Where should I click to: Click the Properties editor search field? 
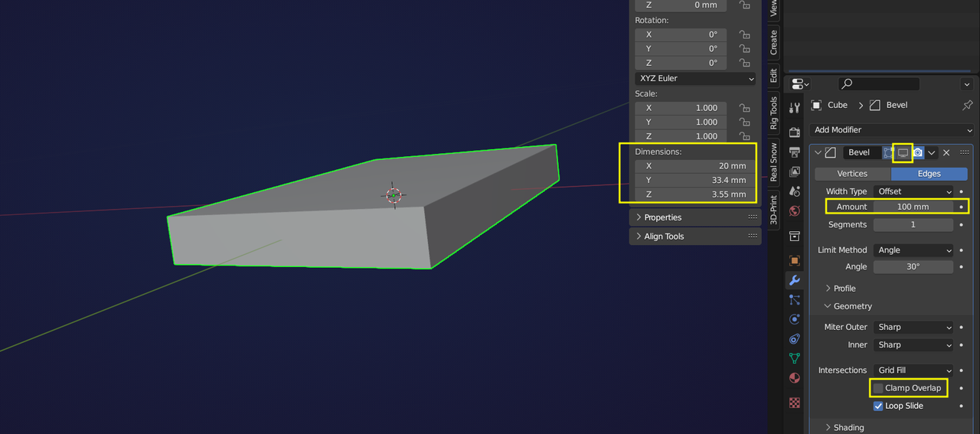[x=879, y=84]
